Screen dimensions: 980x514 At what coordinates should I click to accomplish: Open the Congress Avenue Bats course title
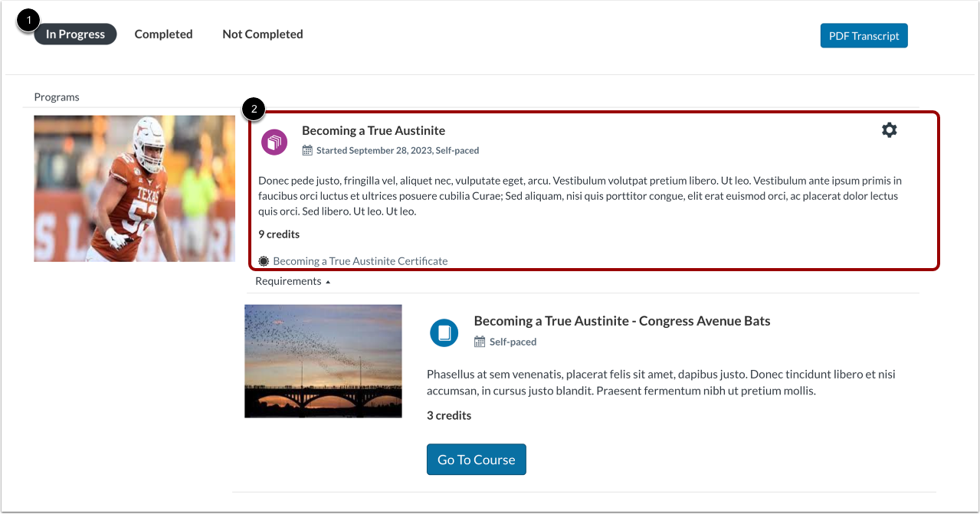tap(621, 321)
